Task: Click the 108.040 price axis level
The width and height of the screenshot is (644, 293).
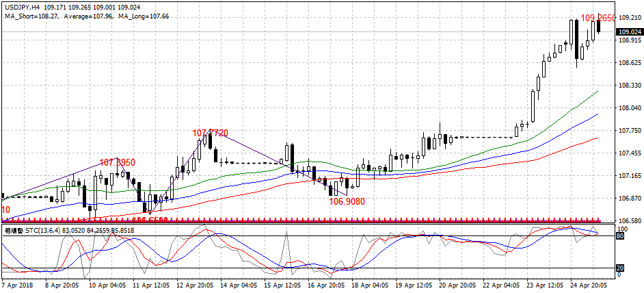Action: coord(629,108)
